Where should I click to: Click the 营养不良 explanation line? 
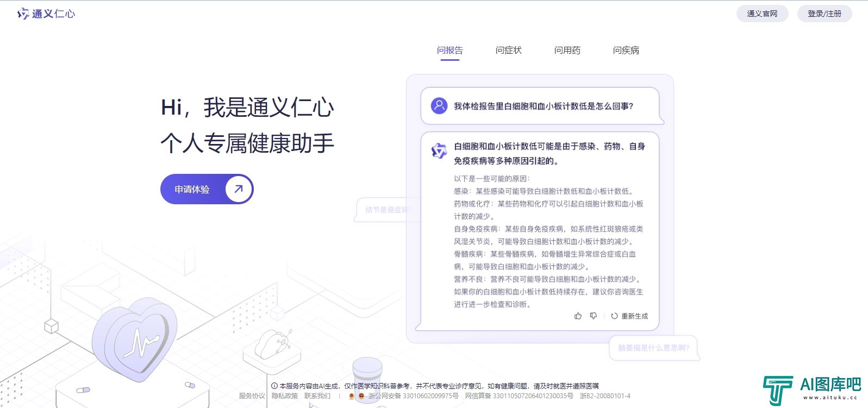tap(548, 279)
